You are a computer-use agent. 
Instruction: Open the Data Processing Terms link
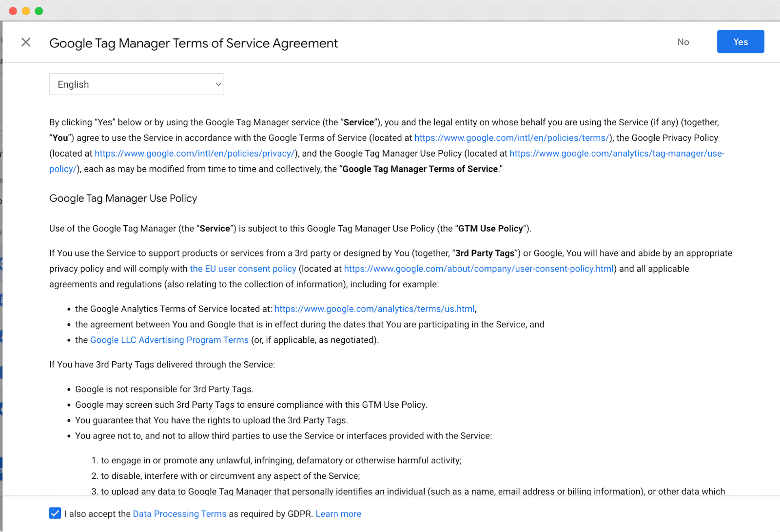pyautogui.click(x=179, y=514)
